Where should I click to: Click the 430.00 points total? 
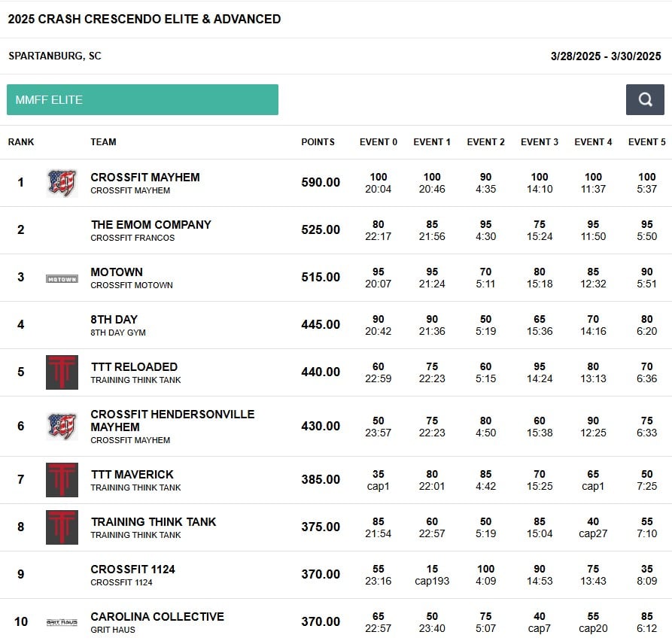click(320, 426)
